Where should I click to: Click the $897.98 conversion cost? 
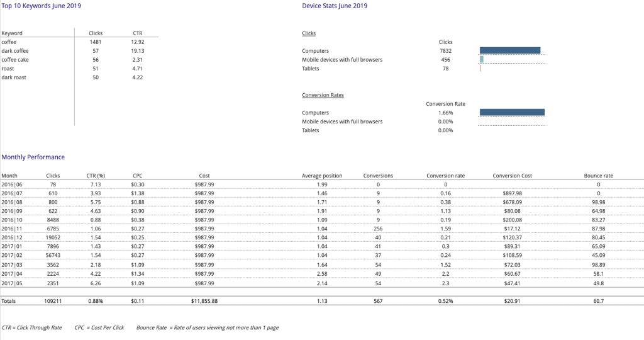click(512, 193)
